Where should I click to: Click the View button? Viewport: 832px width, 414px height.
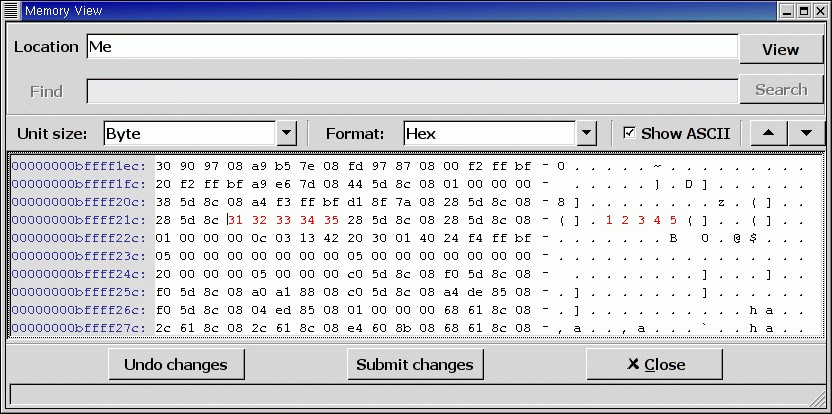(x=781, y=49)
